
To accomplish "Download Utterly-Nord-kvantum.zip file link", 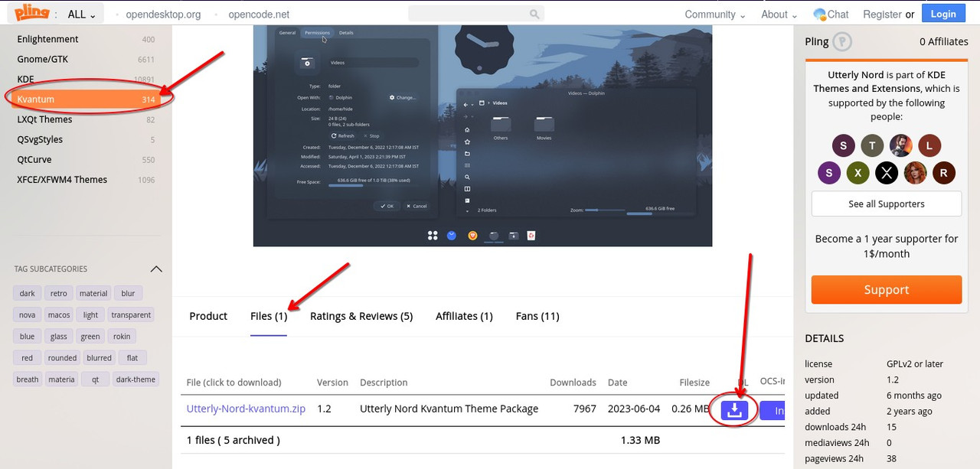I will tap(246, 409).
